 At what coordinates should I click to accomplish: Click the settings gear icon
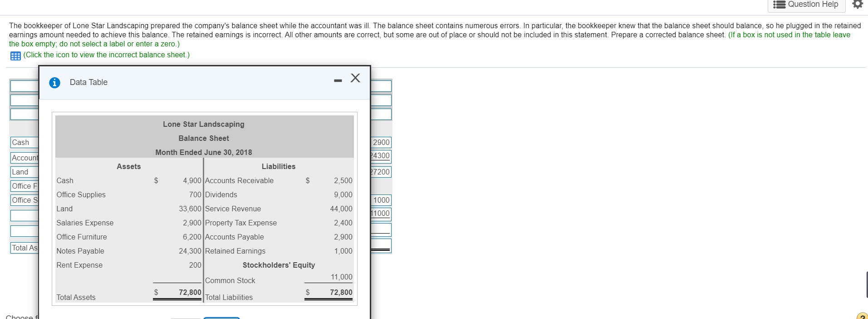[x=858, y=4]
